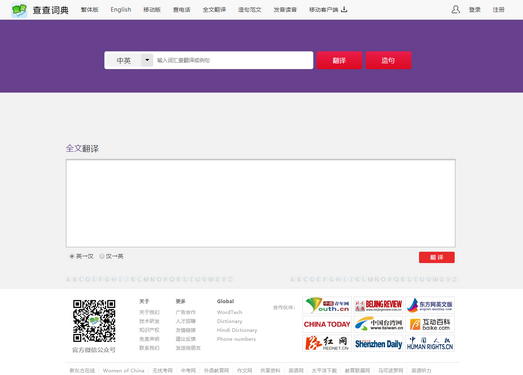Screen dimensions: 523x375
Task: Click the 登录 login link
Action: click(474, 10)
